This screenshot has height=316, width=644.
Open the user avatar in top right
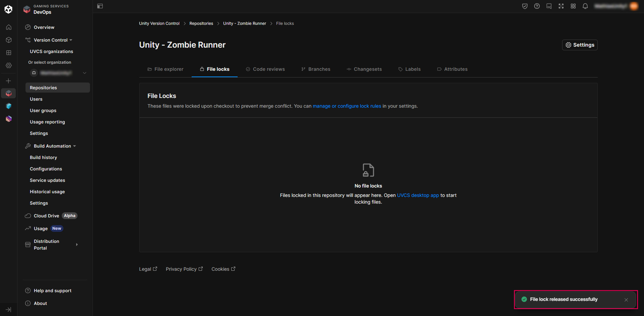point(634,6)
